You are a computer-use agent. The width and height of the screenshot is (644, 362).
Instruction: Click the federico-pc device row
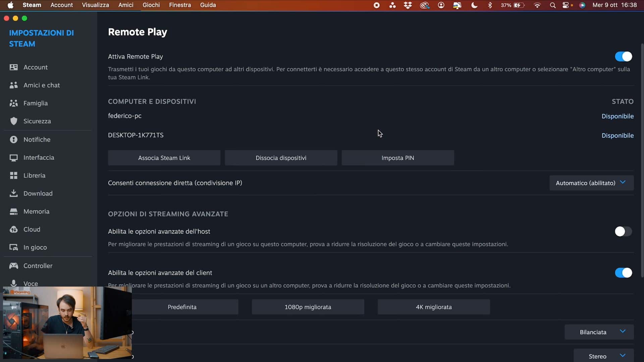coord(371,116)
